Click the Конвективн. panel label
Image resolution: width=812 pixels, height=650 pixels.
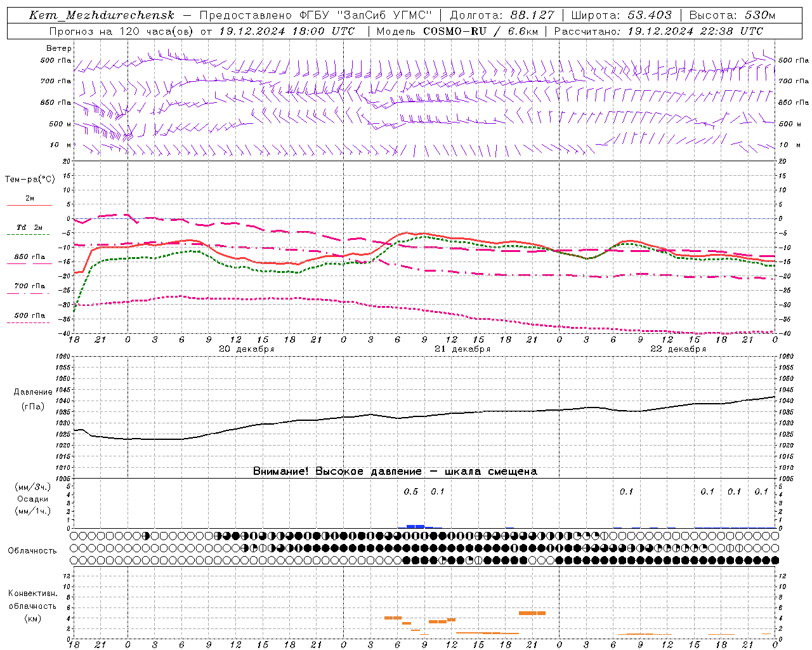[x=32, y=594]
